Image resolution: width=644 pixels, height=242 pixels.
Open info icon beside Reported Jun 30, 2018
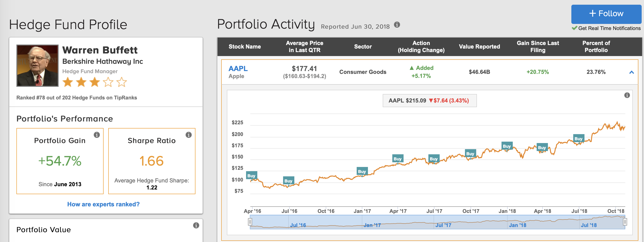pos(397,25)
